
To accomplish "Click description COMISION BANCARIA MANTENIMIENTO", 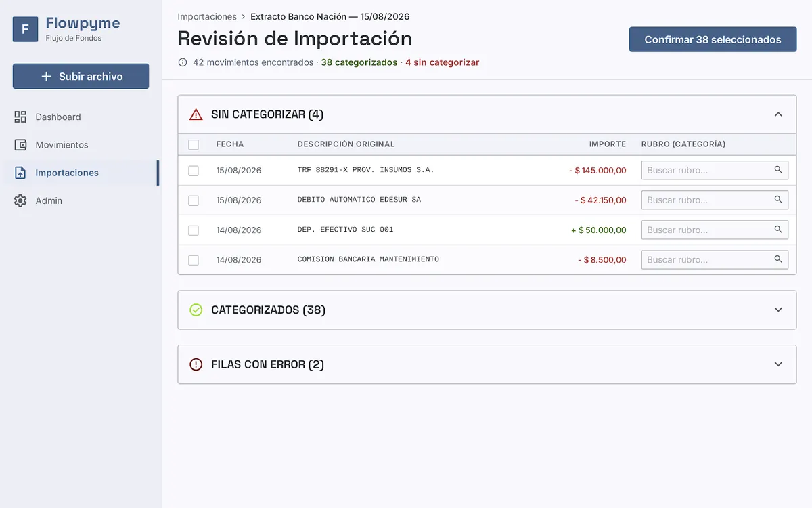I will click(368, 259).
